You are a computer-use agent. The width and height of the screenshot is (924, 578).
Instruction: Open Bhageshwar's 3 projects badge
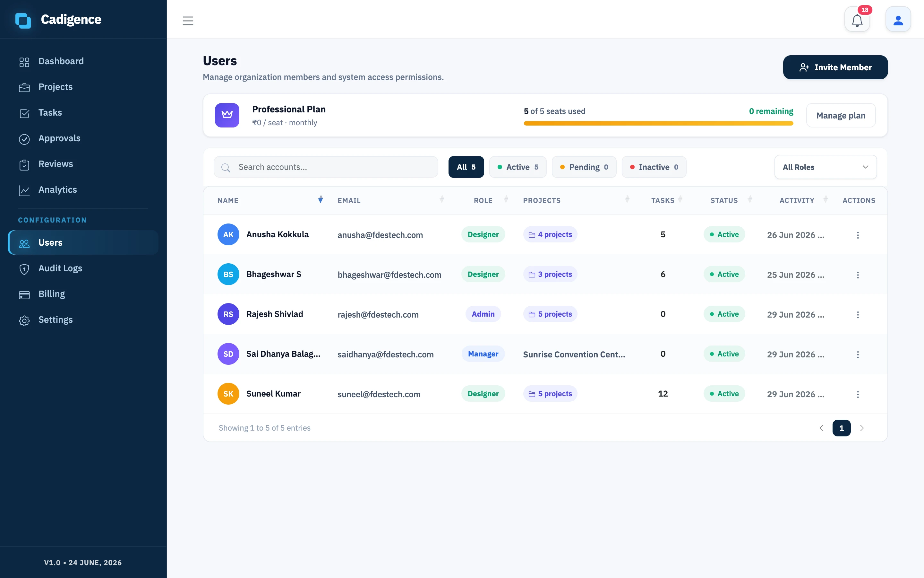550,274
